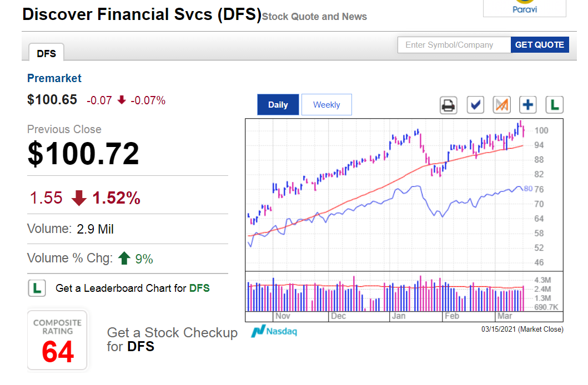The height and width of the screenshot is (385, 588).
Task: Switch to the Weekly chart tab
Action: coord(326,104)
